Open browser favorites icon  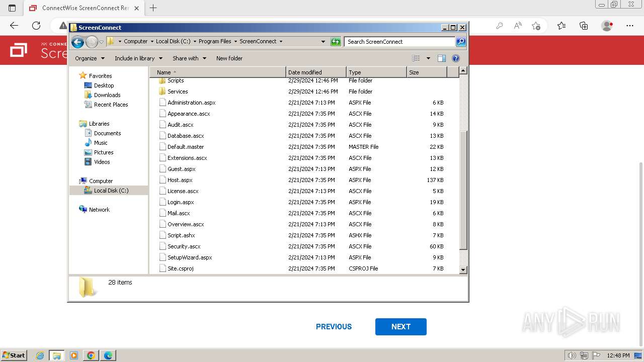[561, 26]
